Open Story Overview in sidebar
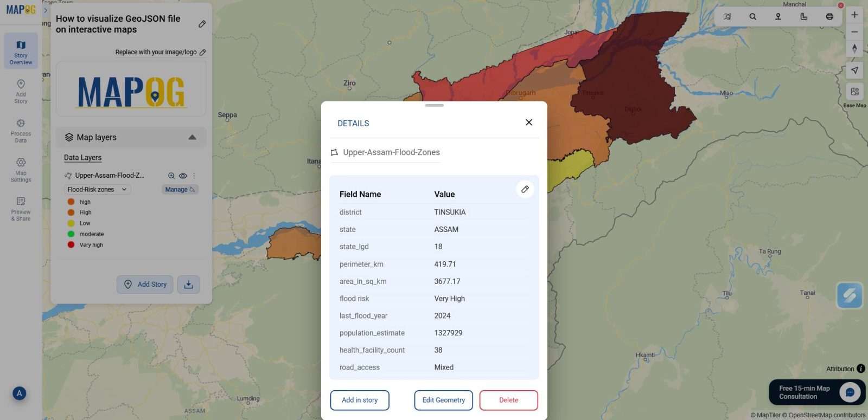The height and width of the screenshot is (420, 868). click(21, 51)
